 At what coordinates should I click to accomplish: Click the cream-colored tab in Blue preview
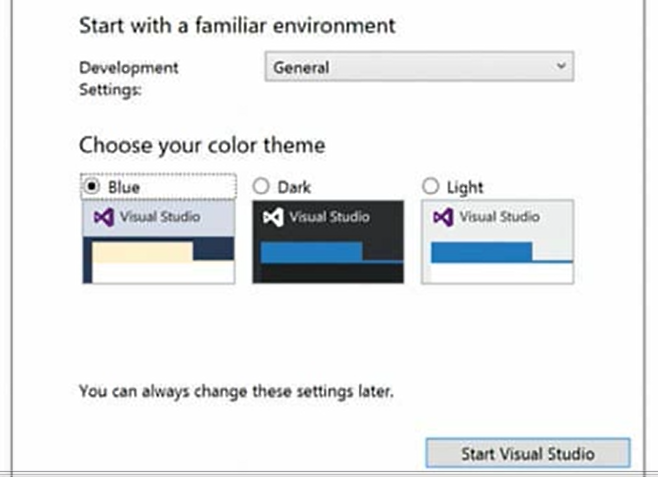point(142,252)
